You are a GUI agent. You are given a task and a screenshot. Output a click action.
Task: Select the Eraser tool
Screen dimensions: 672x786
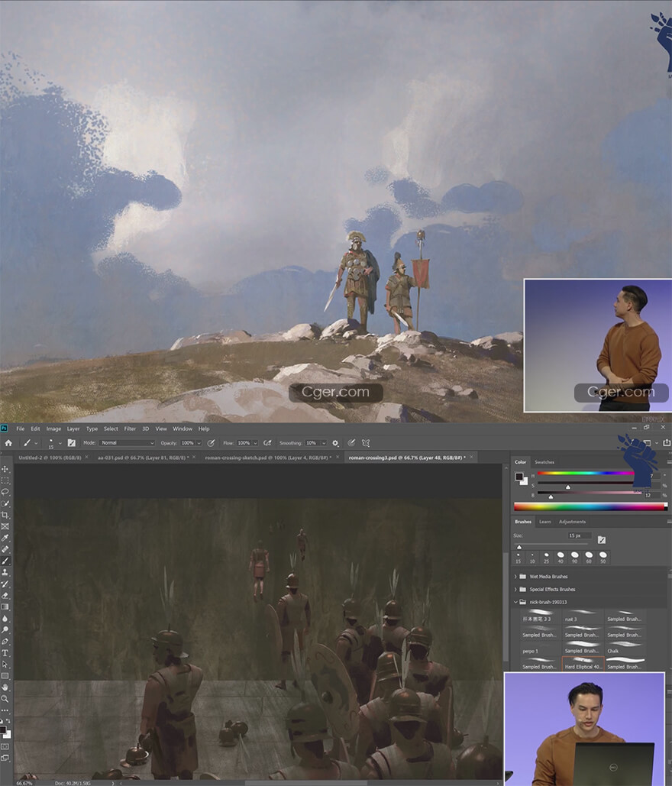(5, 596)
